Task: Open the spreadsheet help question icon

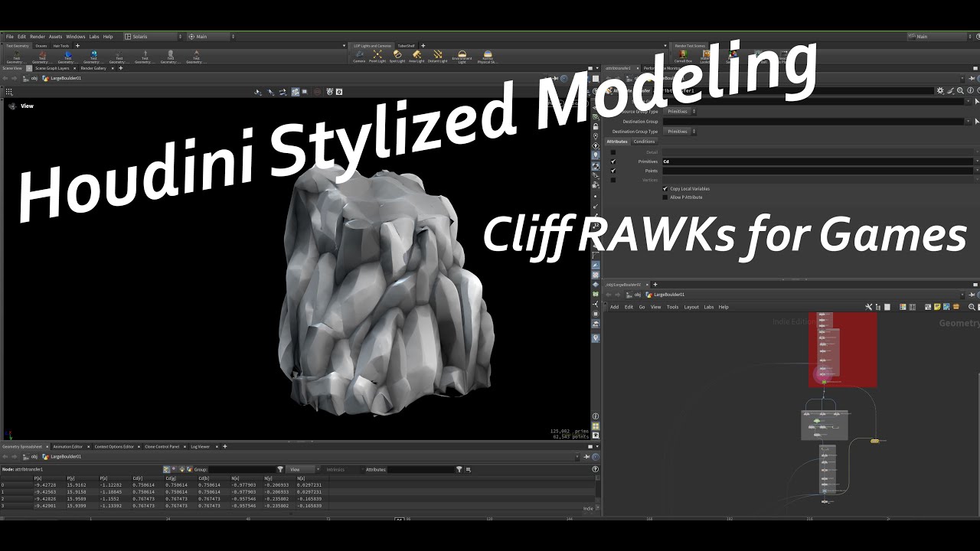Action: tap(595, 469)
